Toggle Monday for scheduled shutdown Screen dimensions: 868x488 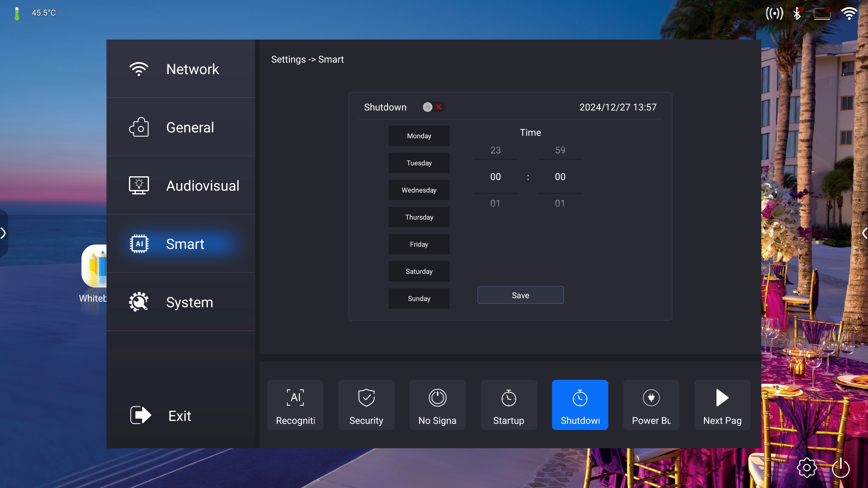(419, 136)
